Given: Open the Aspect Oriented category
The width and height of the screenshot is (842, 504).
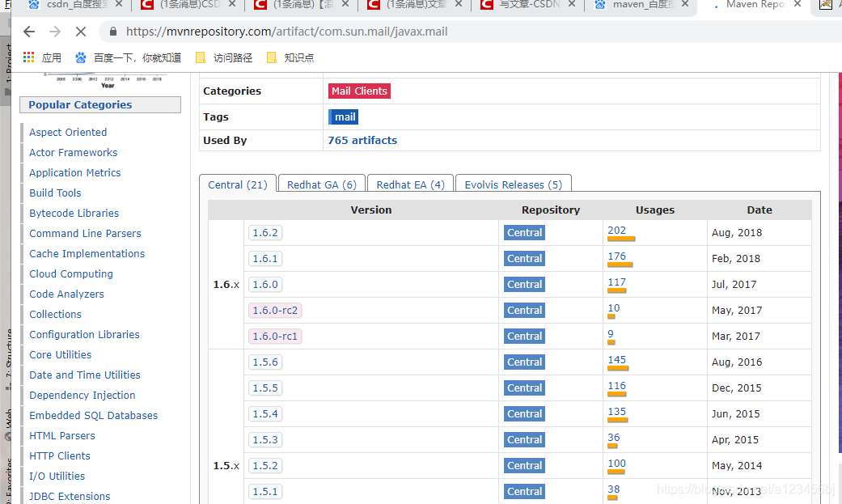Looking at the screenshot, I should click(x=68, y=132).
